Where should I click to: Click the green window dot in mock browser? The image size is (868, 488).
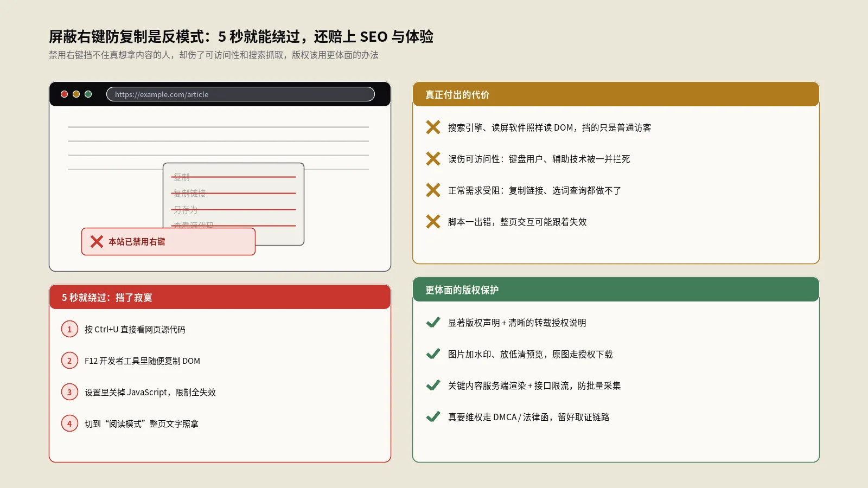coord(88,94)
